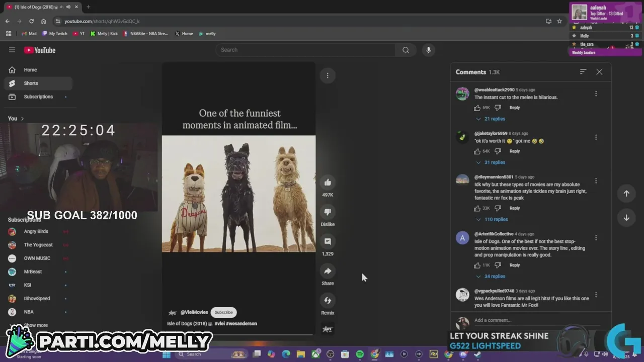The width and height of the screenshot is (644, 362).
Task: Dislike the comment by @ArterifikCollective
Action: click(x=498, y=265)
